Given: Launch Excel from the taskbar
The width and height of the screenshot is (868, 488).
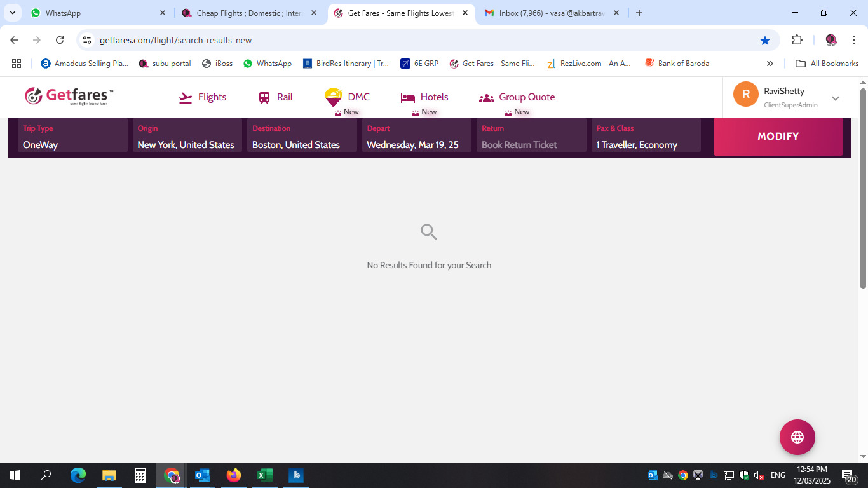Looking at the screenshot, I should pos(264,475).
